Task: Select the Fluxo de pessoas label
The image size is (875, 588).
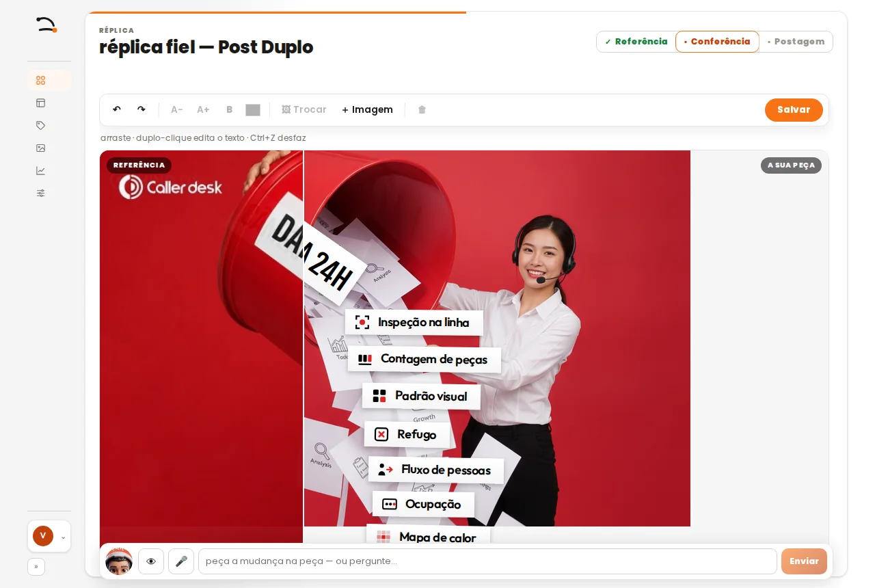Action: click(x=436, y=470)
